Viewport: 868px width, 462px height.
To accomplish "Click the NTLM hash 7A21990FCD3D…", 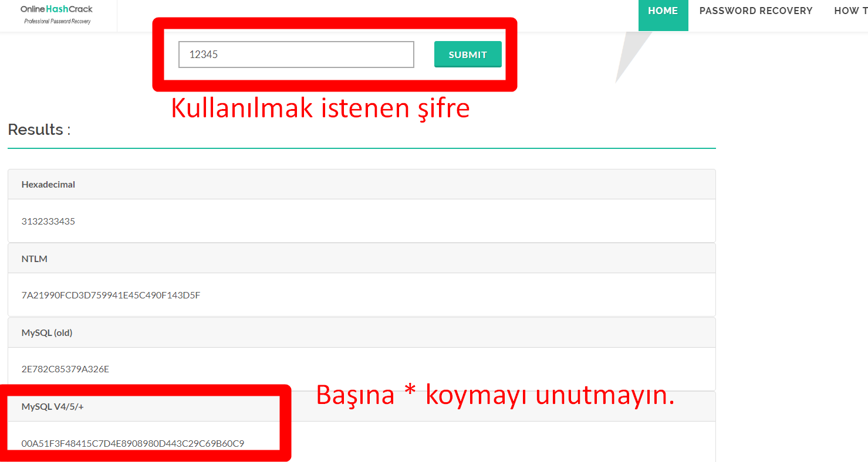I will pyautogui.click(x=111, y=295).
